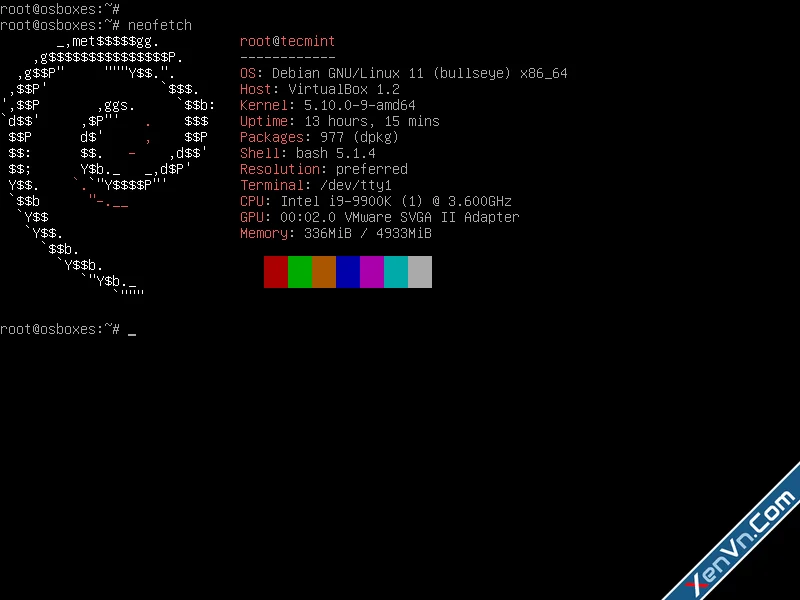The width and height of the screenshot is (800, 600).
Task: Click the neofetch command text
Action: (x=160, y=25)
